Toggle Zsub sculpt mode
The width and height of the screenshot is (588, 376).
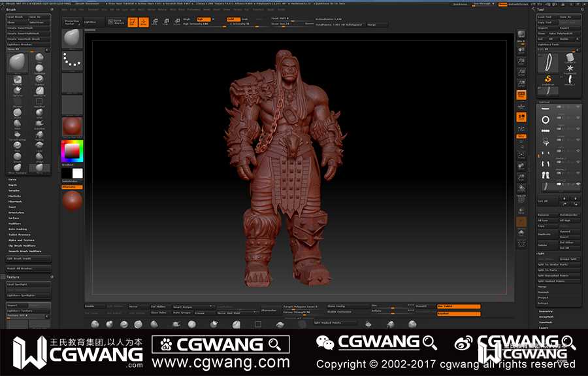click(245, 19)
